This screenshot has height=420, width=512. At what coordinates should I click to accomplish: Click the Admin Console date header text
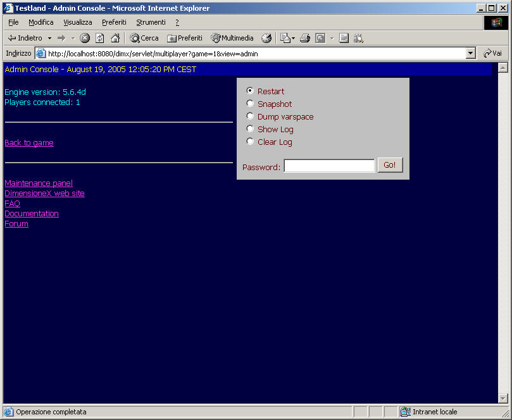click(100, 69)
